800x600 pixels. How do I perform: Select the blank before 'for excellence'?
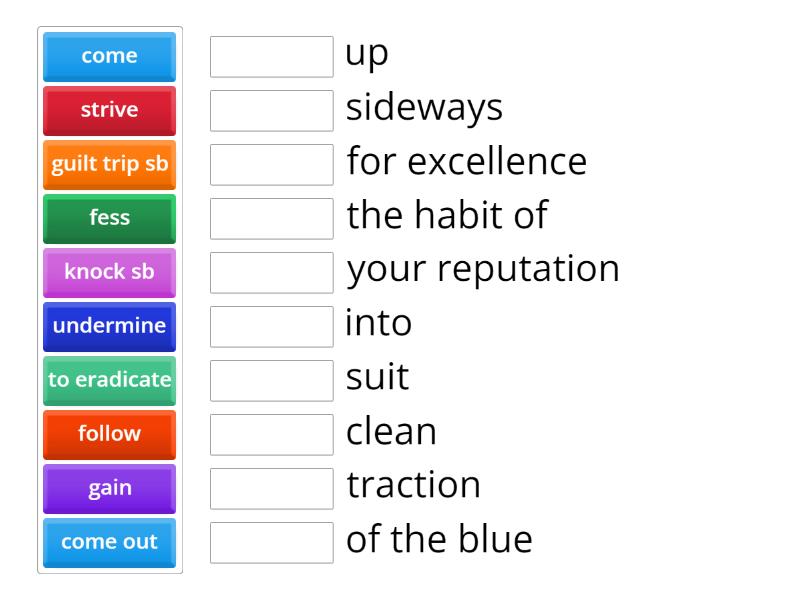coord(271,165)
